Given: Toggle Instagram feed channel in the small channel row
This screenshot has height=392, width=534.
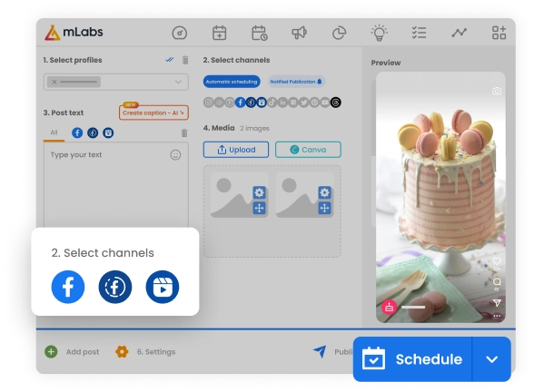Looking at the screenshot, I should (209, 103).
